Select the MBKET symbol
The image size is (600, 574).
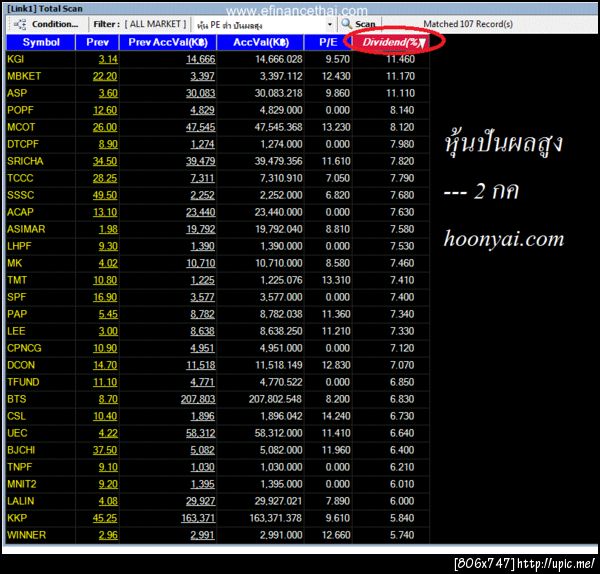pyautogui.click(x=24, y=76)
